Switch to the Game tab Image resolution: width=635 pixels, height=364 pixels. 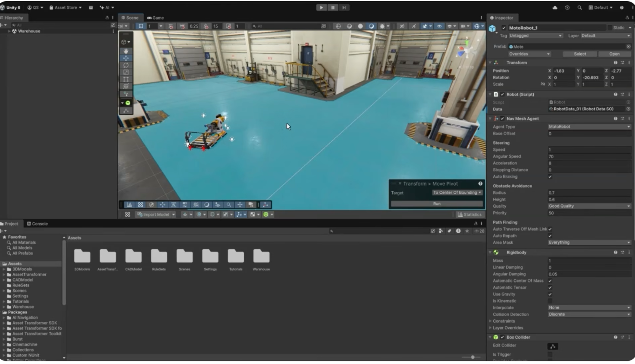pos(155,18)
